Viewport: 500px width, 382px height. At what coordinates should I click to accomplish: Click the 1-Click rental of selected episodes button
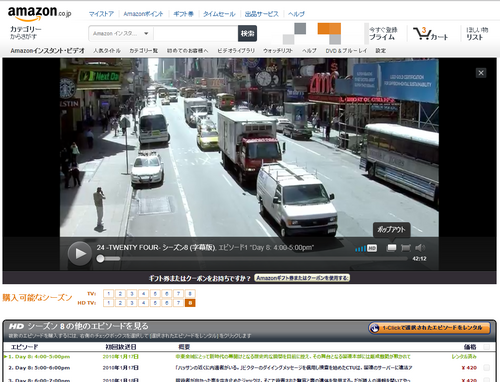pyautogui.click(x=429, y=328)
